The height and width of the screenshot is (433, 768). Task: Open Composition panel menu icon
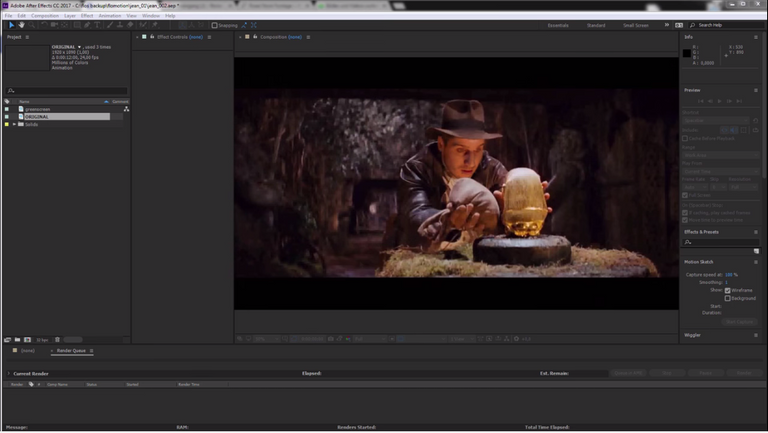[308, 37]
